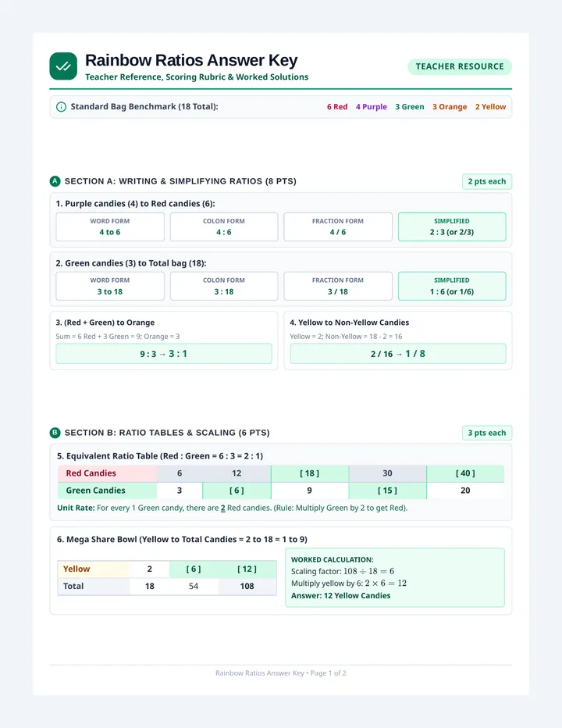The image size is (562, 728).
Task: Click the '3. (Red + Green) to Orange' heading
Action: click(105, 323)
